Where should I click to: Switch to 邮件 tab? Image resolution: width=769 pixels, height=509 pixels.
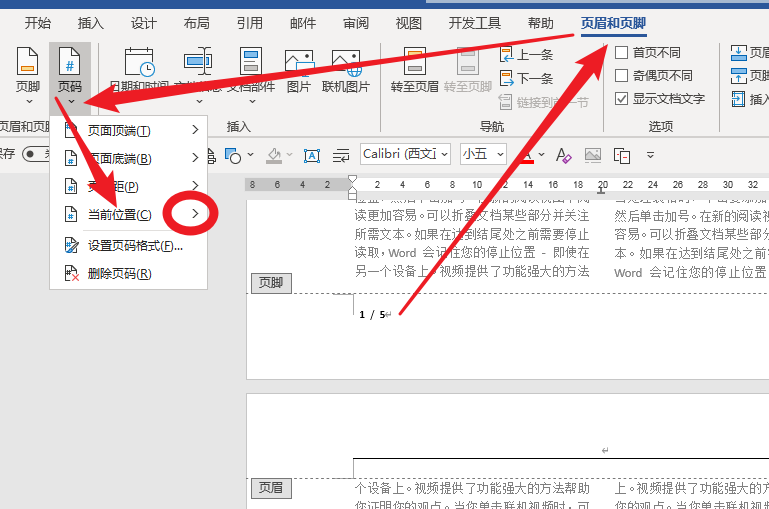pyautogui.click(x=303, y=23)
